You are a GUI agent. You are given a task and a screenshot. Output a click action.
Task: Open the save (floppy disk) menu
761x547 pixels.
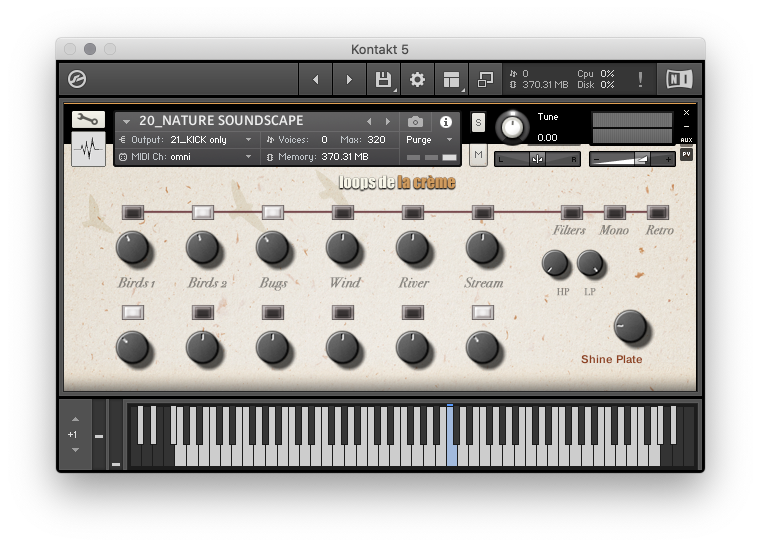click(383, 79)
